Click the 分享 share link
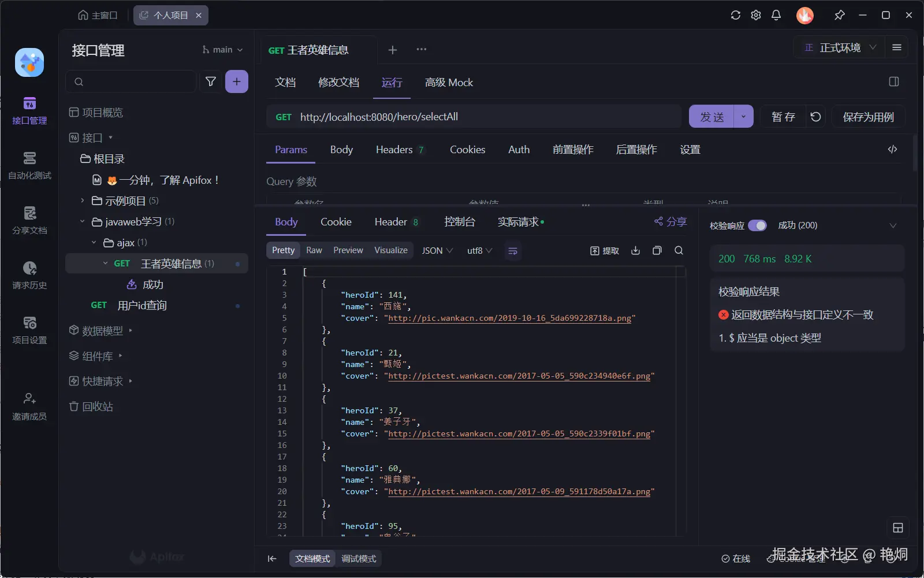The image size is (924, 578). [670, 221]
